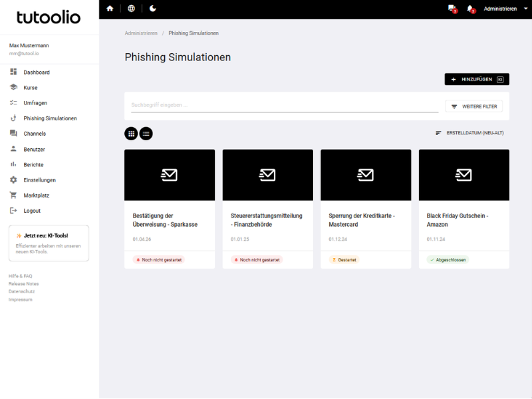Click the Administrieren label in the top bar
The height and width of the screenshot is (399, 532).
(500, 9)
